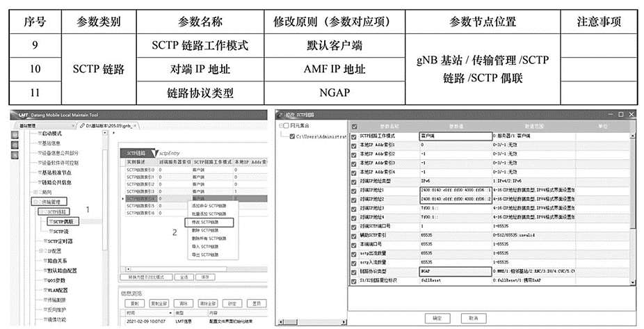Switch to the D:\基站版本 gnb file tab

click(x=108, y=126)
